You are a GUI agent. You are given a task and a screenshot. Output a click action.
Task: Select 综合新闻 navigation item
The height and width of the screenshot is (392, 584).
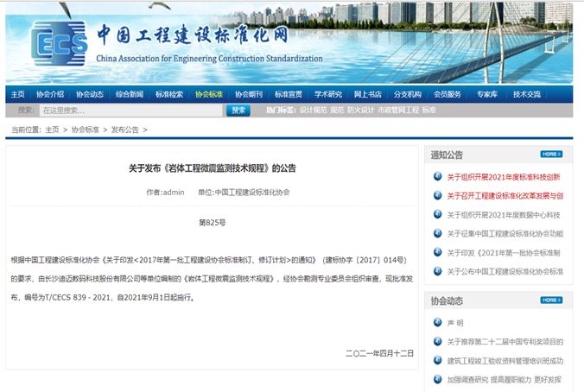(x=130, y=95)
